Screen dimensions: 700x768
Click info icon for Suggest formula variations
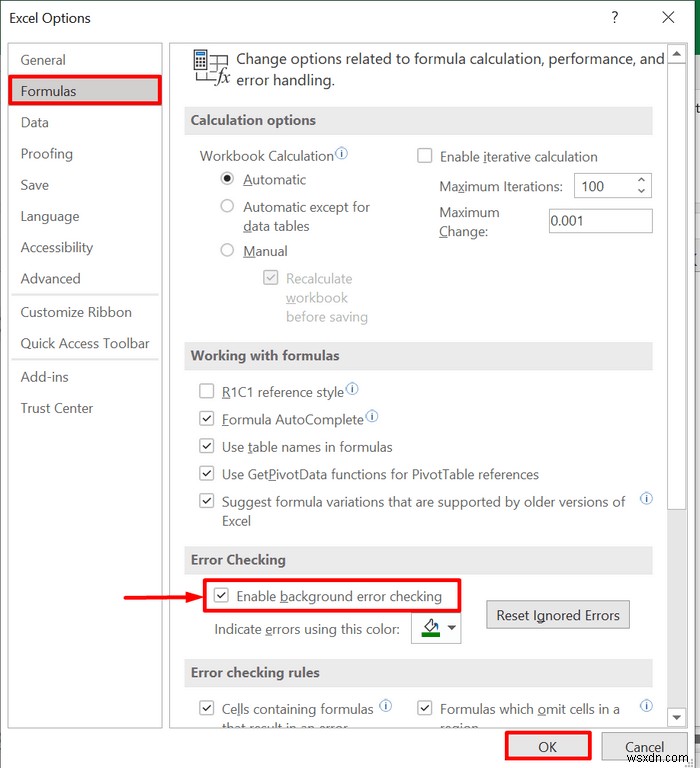(646, 499)
